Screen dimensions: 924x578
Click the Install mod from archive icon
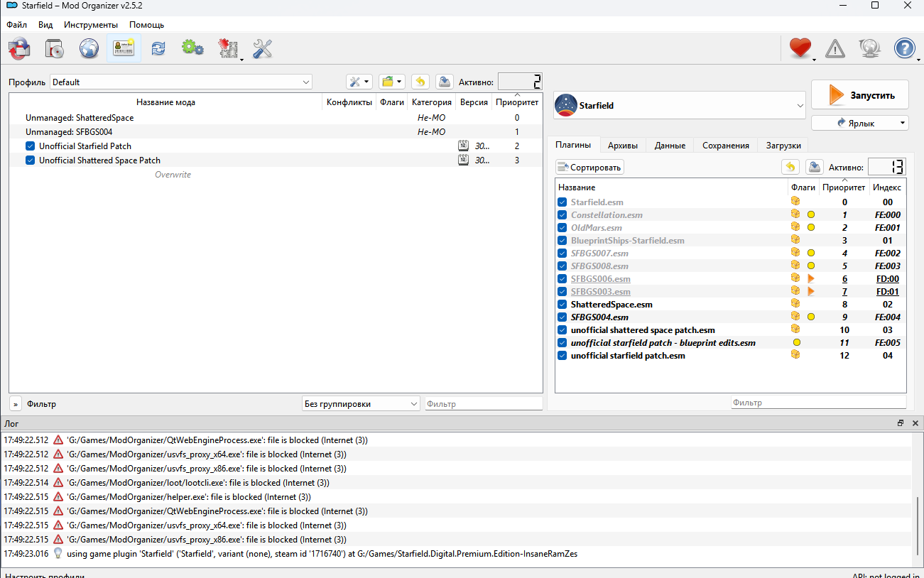[19, 48]
